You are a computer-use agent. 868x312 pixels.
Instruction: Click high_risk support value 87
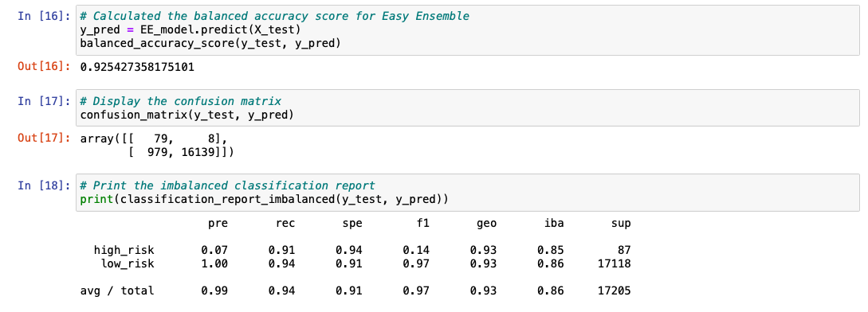[624, 250]
